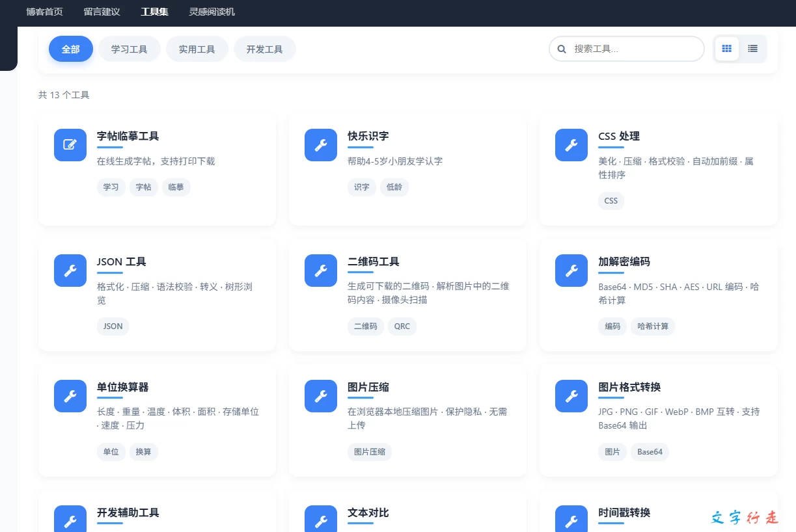Viewport: 796px width, 532px height.
Task: Open the 二维码工具 title link
Action: tap(374, 261)
